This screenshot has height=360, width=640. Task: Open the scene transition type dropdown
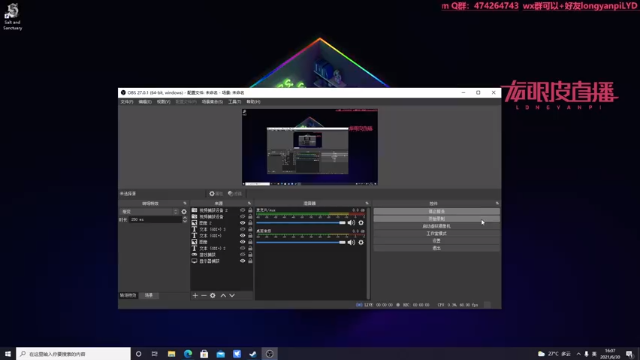tap(149, 212)
